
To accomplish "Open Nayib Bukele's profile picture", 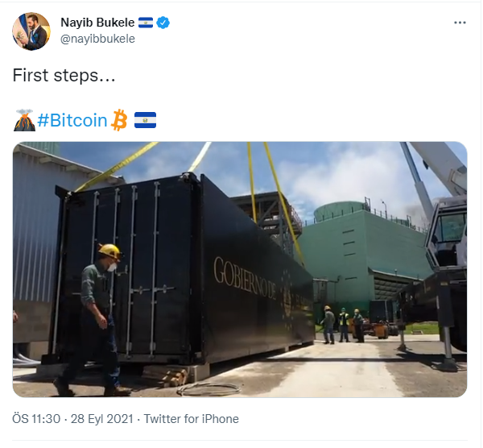I will tap(31, 31).
